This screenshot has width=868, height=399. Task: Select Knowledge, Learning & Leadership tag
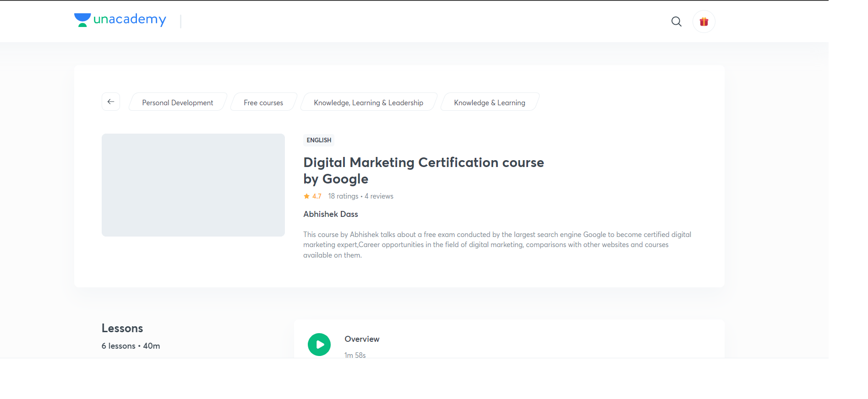coord(368,102)
